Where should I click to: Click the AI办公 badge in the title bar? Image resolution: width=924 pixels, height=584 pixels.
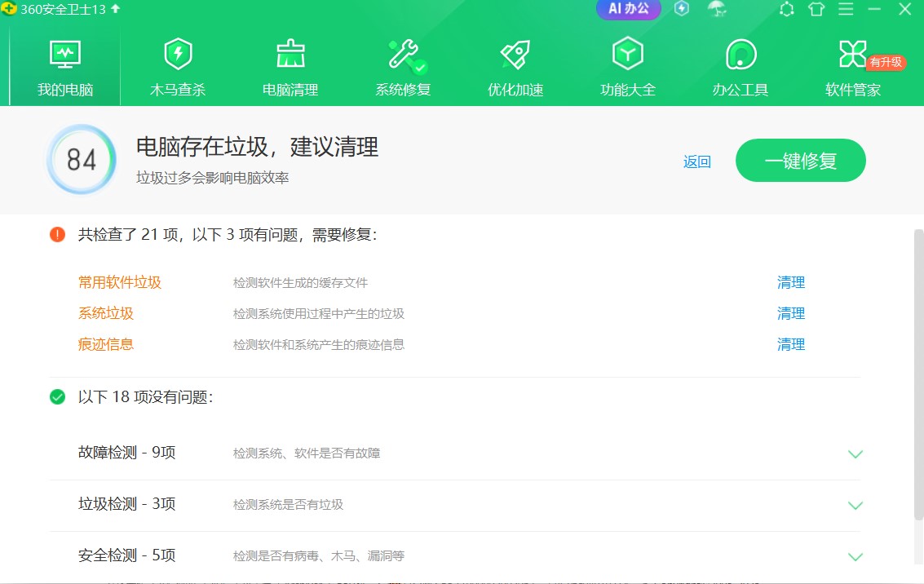(628, 9)
